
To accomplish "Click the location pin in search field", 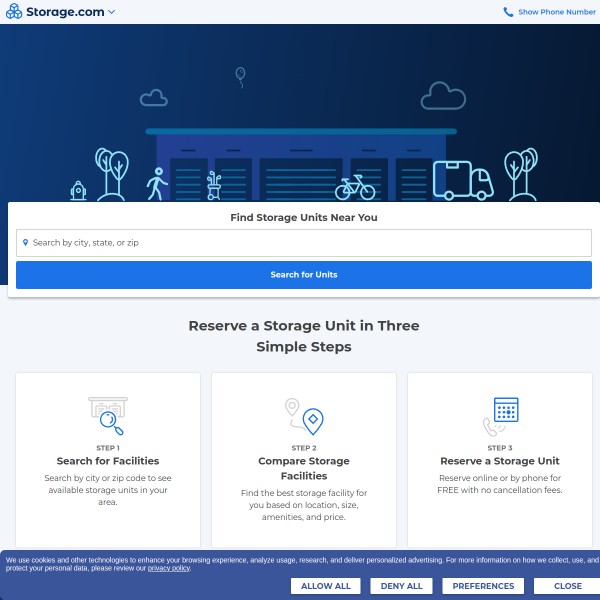I will tap(25, 243).
